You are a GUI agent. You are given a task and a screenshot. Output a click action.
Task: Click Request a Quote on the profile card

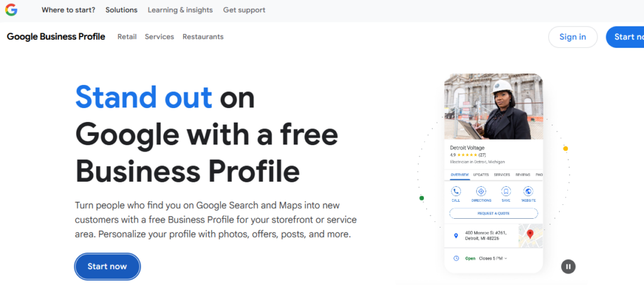point(493,213)
